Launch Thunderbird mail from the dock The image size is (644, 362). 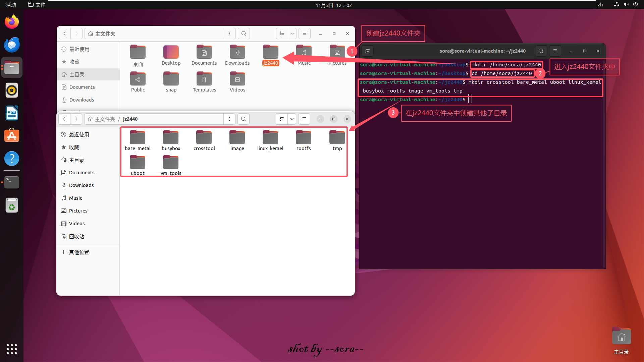pyautogui.click(x=12, y=45)
